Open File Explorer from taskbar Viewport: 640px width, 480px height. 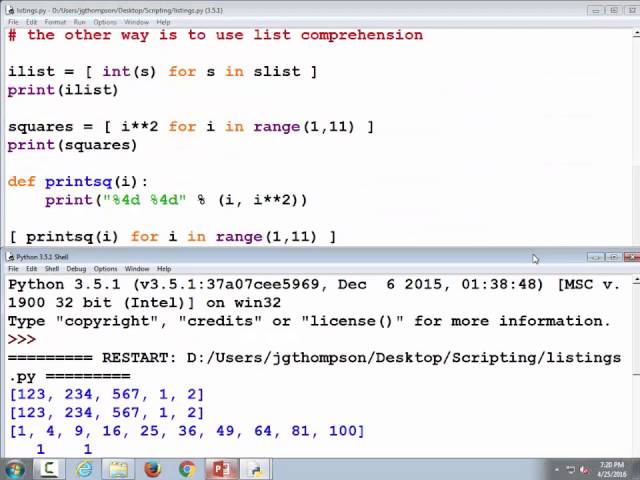pos(118,469)
